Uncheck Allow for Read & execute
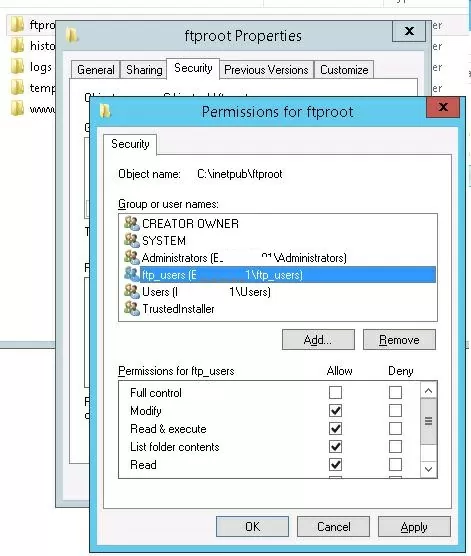Image resolution: width=471 pixels, height=556 pixels. pos(335,429)
